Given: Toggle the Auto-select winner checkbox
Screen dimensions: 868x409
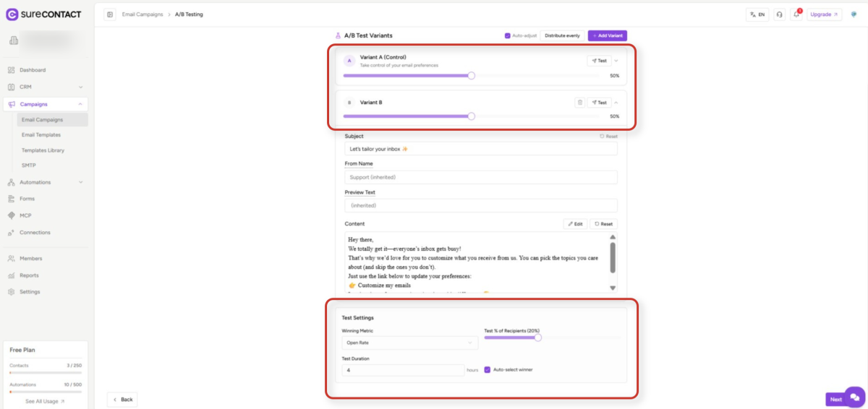Looking at the screenshot, I should 487,370.
